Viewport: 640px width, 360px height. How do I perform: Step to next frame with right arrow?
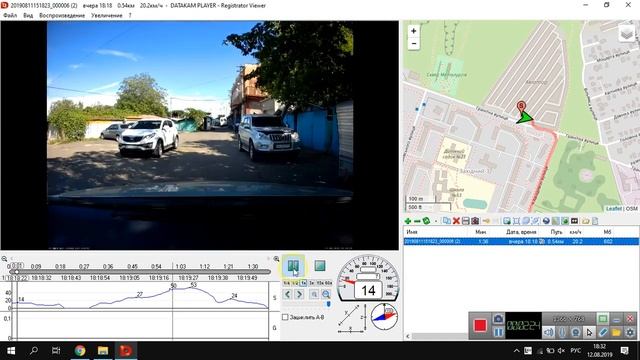299,294
